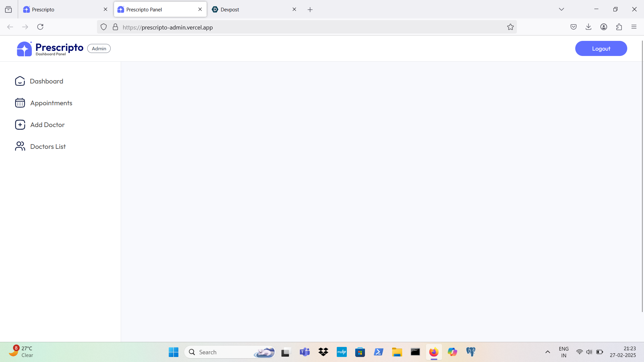Screen dimensions: 644x362
Task: Click the Dashboard home icon in sidebar
Action: [20, 81]
